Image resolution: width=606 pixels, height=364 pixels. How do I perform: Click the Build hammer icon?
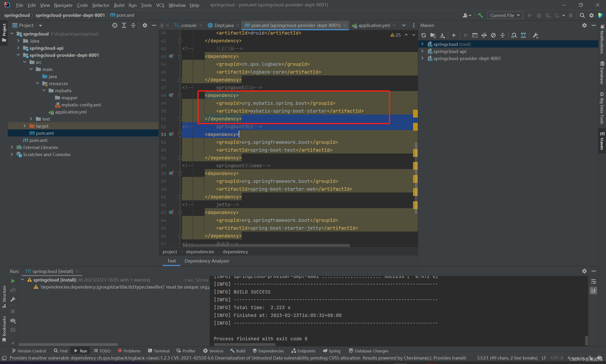[480, 15]
